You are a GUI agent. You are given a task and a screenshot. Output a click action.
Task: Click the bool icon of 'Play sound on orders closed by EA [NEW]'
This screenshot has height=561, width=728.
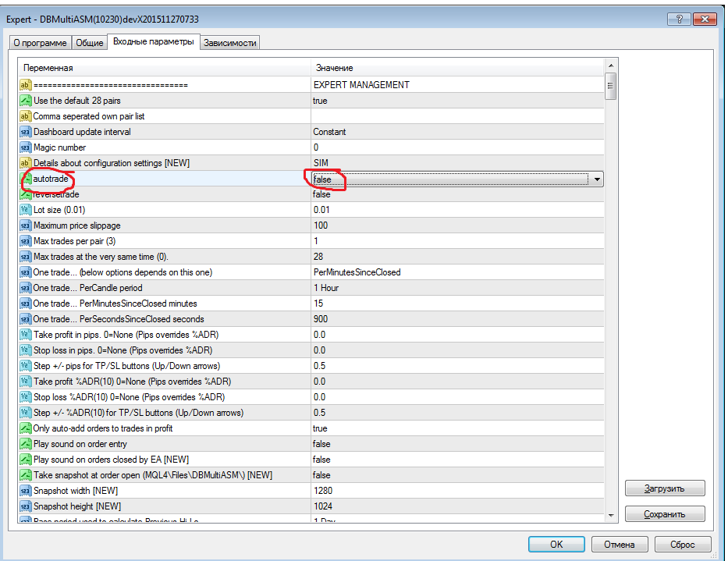[x=25, y=460]
